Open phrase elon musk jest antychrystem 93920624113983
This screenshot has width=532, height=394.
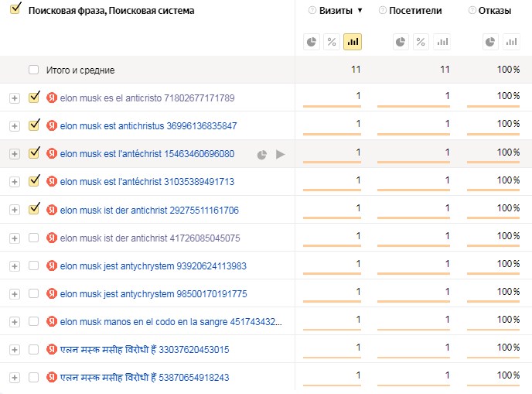(153, 266)
